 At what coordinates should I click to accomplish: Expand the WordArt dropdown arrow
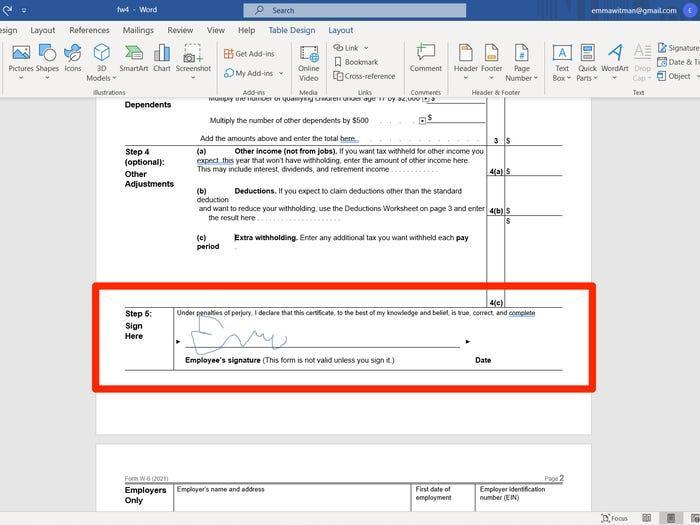(615, 78)
